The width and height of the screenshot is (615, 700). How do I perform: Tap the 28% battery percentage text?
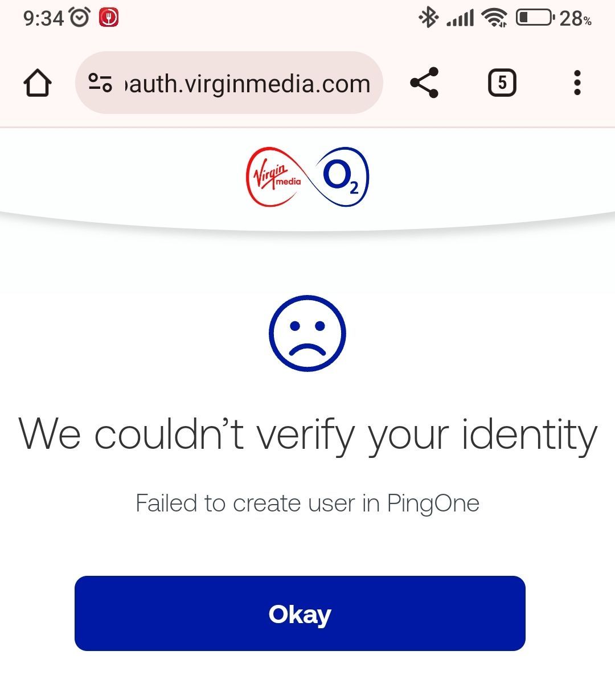point(576,18)
